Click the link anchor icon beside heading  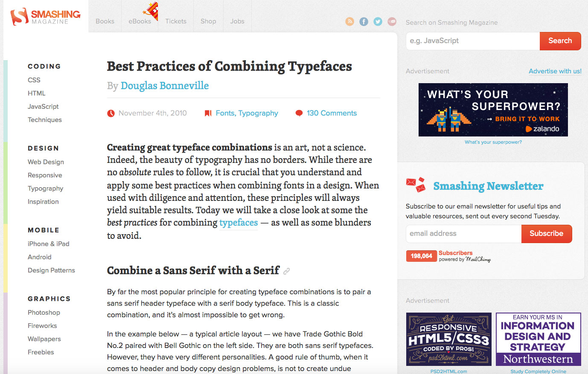coord(287,271)
